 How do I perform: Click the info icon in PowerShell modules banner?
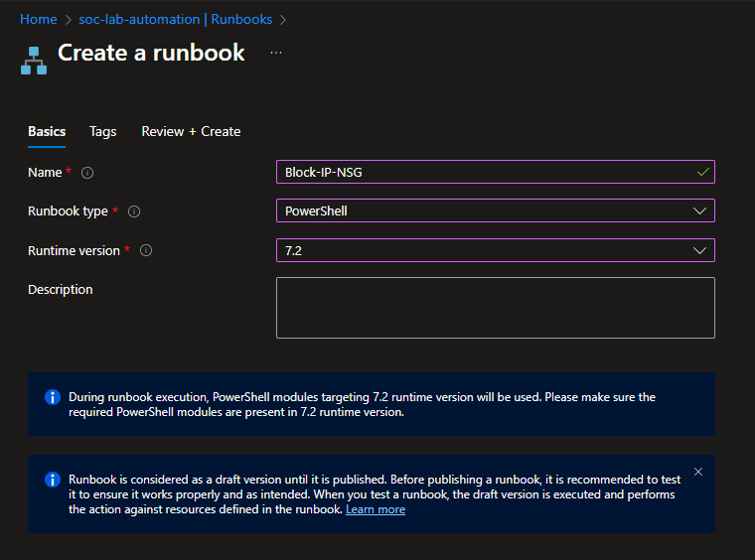click(53, 397)
